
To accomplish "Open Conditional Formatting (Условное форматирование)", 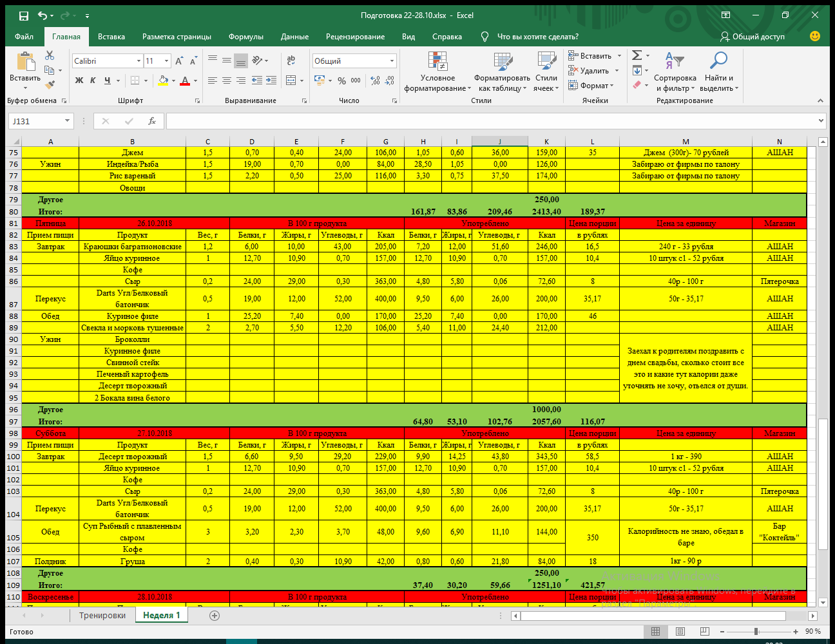I will point(437,72).
